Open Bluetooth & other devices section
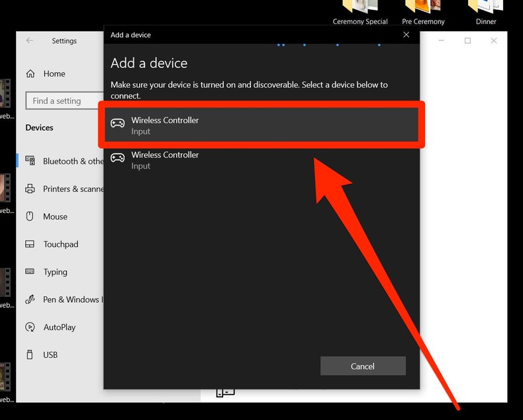 tap(64, 161)
